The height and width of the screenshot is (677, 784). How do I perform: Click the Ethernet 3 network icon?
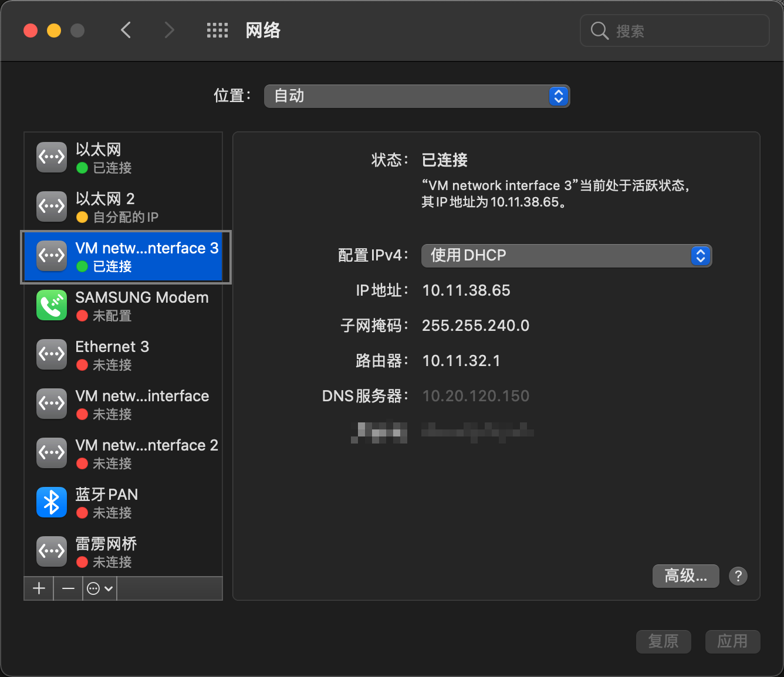pos(51,354)
